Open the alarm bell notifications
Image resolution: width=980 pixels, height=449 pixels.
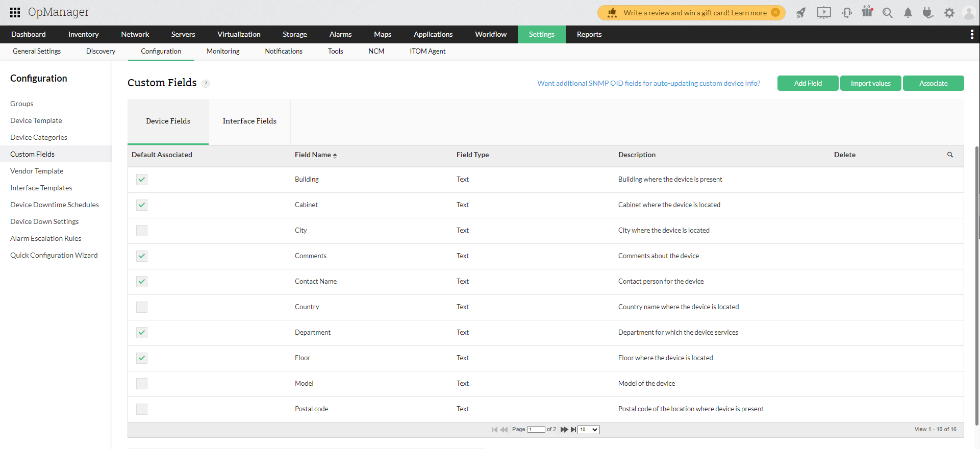(x=908, y=13)
